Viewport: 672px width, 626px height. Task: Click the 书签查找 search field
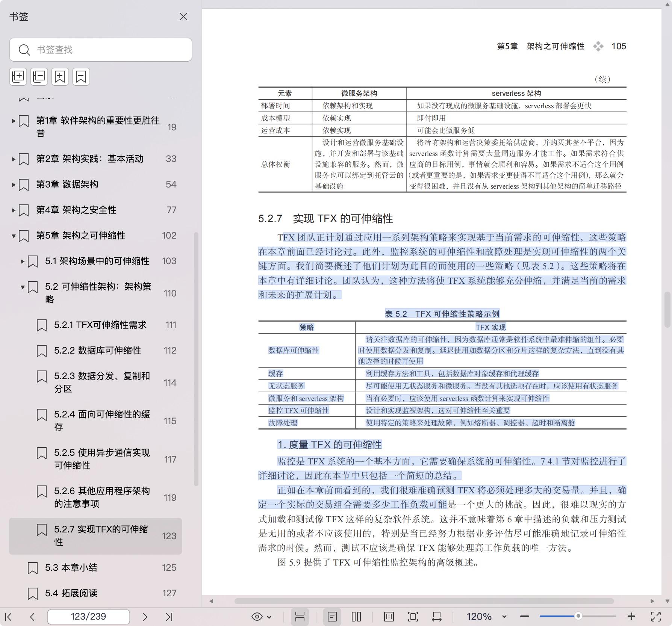click(x=101, y=50)
